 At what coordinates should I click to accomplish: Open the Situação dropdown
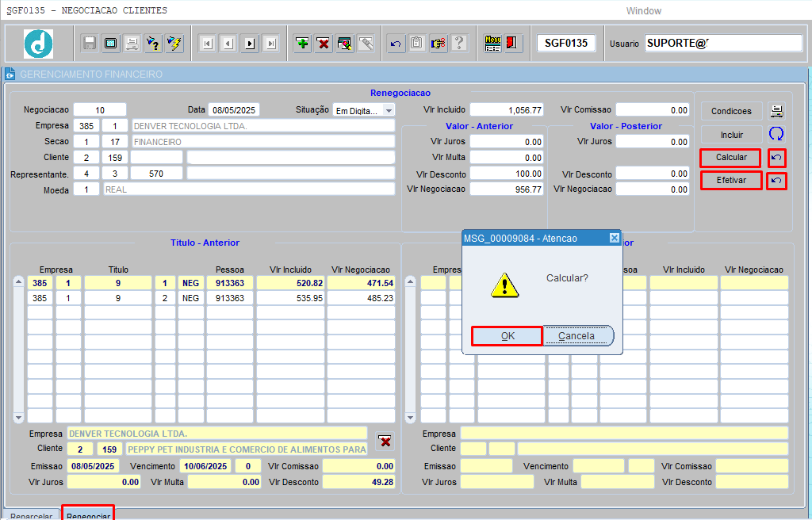point(389,110)
